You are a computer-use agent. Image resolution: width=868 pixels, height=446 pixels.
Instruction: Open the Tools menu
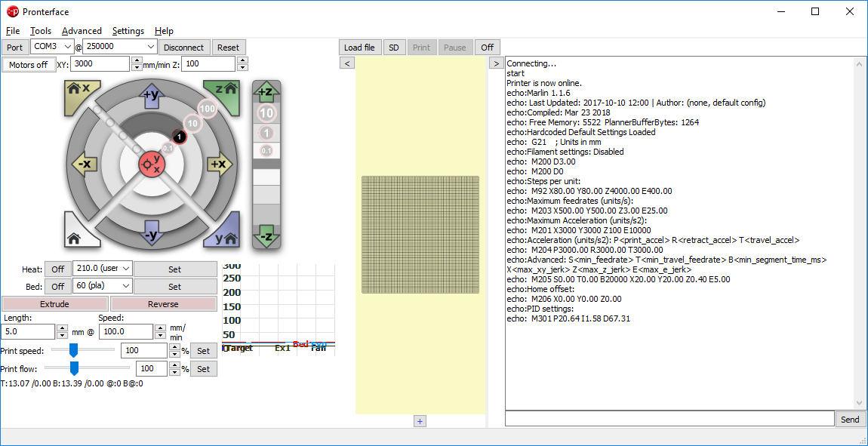(41, 31)
